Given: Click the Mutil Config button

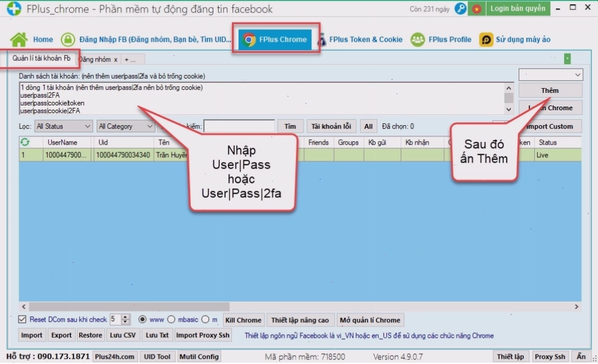Looking at the screenshot, I should pos(199,357).
